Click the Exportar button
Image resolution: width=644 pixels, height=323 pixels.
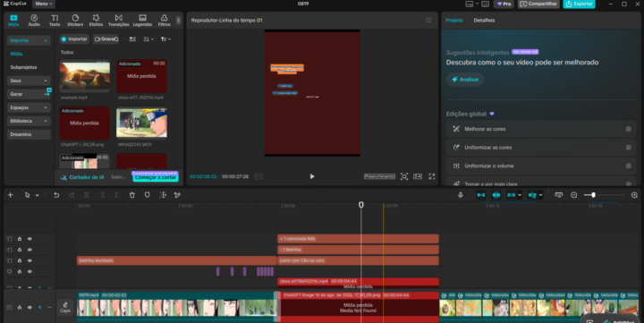coord(579,4)
